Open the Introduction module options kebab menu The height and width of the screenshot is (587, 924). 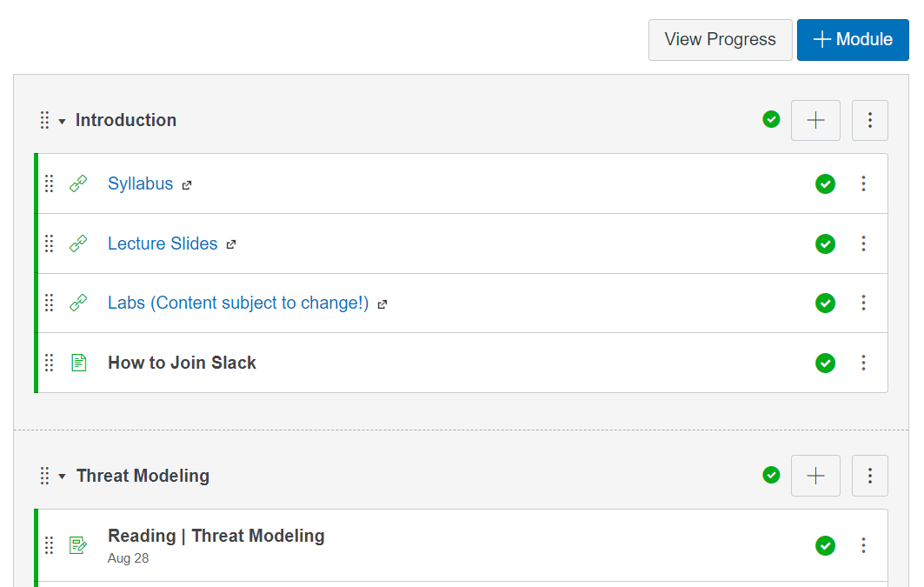[x=869, y=120]
